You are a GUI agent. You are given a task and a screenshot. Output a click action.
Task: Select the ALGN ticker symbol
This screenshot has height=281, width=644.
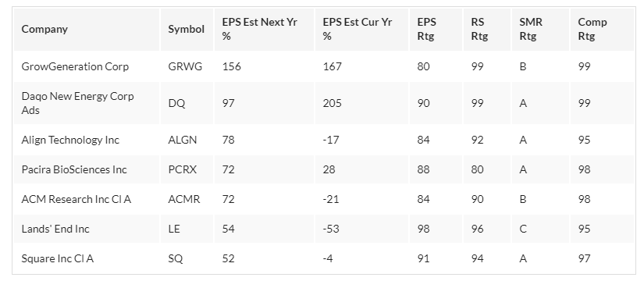coord(183,140)
